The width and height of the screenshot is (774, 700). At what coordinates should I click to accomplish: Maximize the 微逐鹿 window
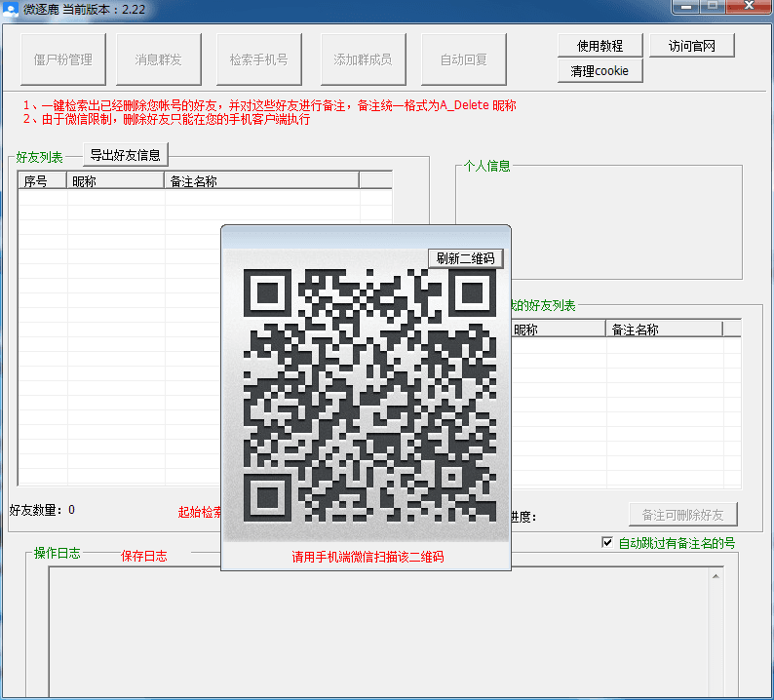point(712,7)
